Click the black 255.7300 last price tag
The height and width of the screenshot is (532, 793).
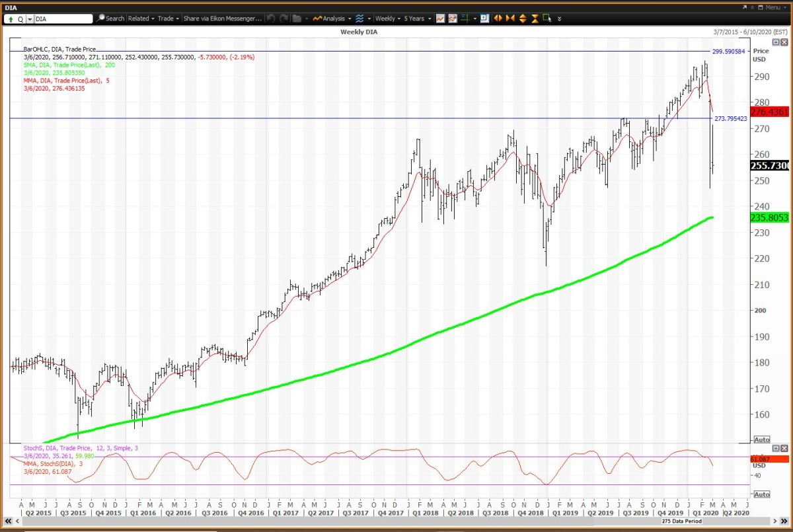770,166
